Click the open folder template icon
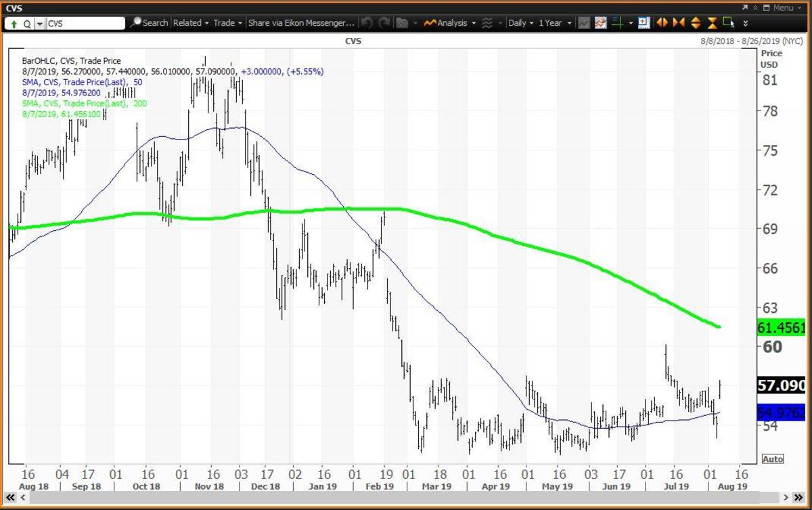Screen dimensions: 812x510 pos(402,23)
